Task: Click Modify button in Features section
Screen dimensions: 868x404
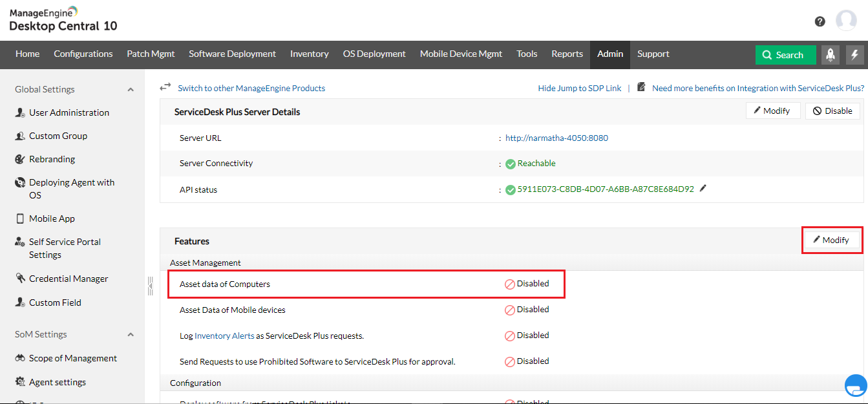Action: pos(831,240)
